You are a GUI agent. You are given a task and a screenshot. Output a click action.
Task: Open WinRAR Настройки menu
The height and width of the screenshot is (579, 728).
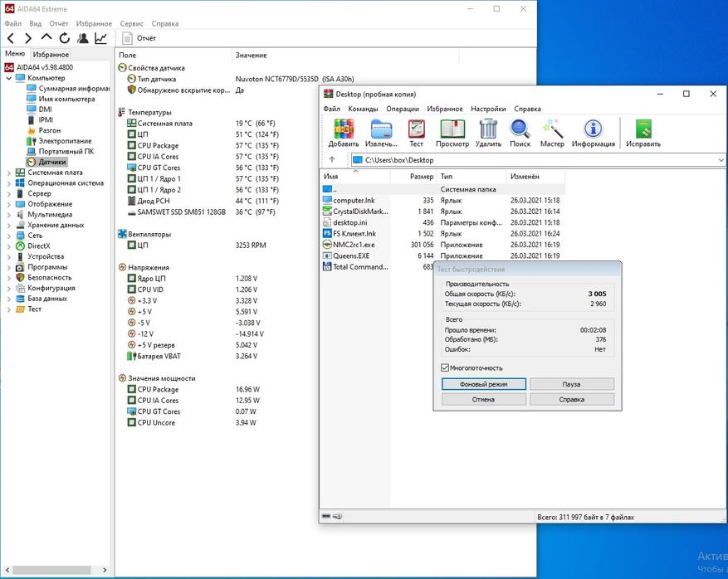point(488,109)
